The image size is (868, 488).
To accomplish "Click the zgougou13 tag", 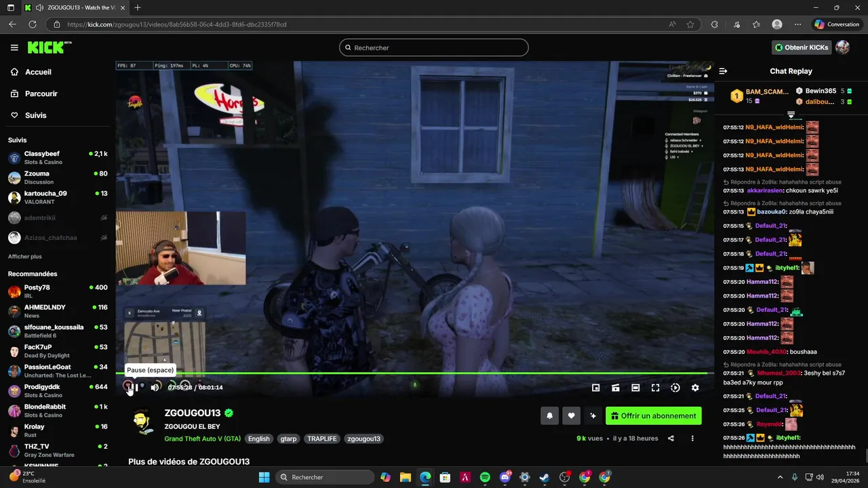I will [x=363, y=439].
